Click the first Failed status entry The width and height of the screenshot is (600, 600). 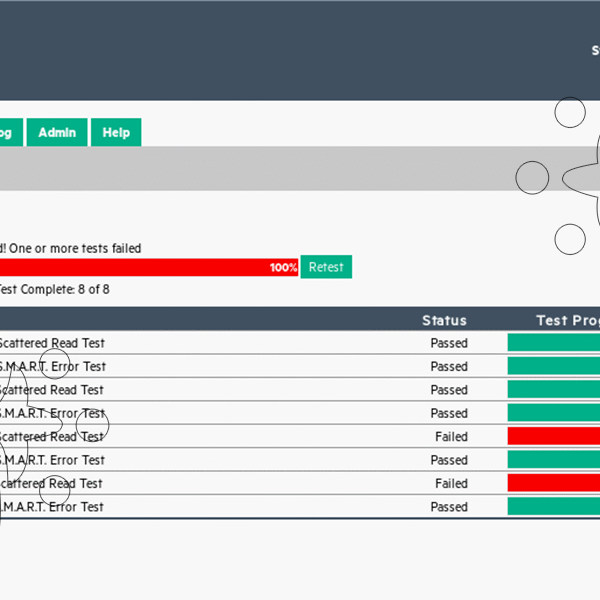coord(450,437)
